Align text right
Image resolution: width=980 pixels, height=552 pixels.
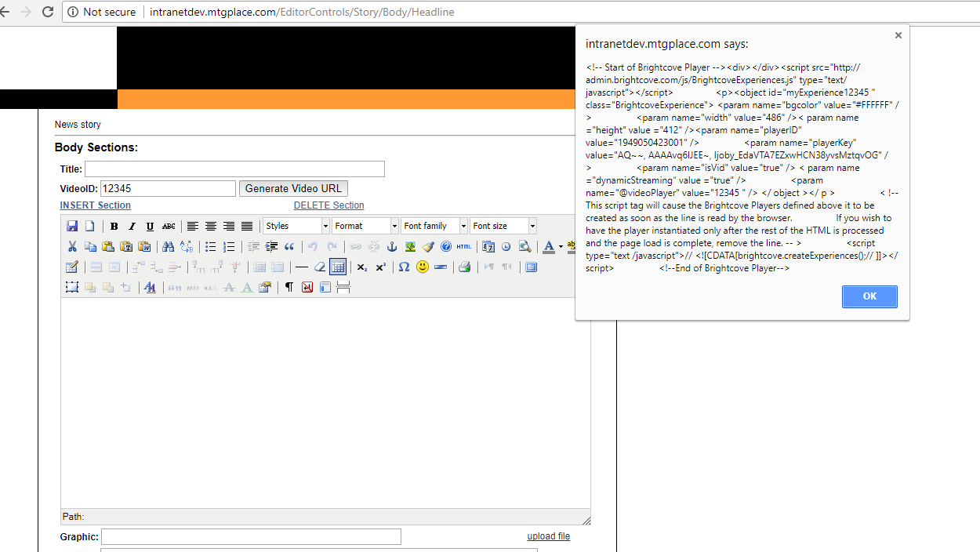[229, 226]
